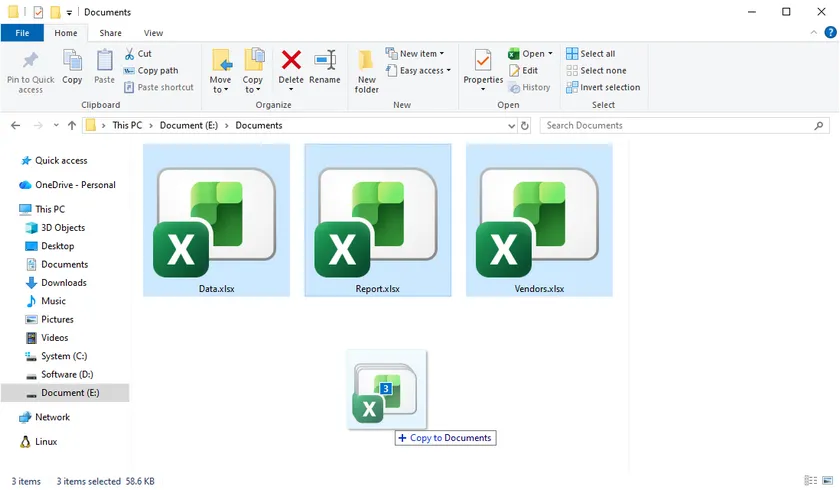Click Select all
This screenshot has height=490, width=840.
[591, 54]
